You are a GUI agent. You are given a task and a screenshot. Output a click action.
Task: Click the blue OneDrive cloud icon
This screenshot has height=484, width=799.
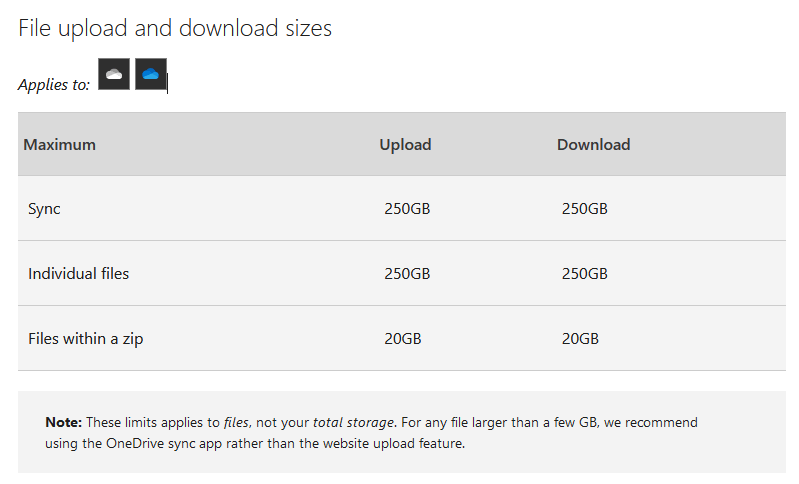pos(151,74)
